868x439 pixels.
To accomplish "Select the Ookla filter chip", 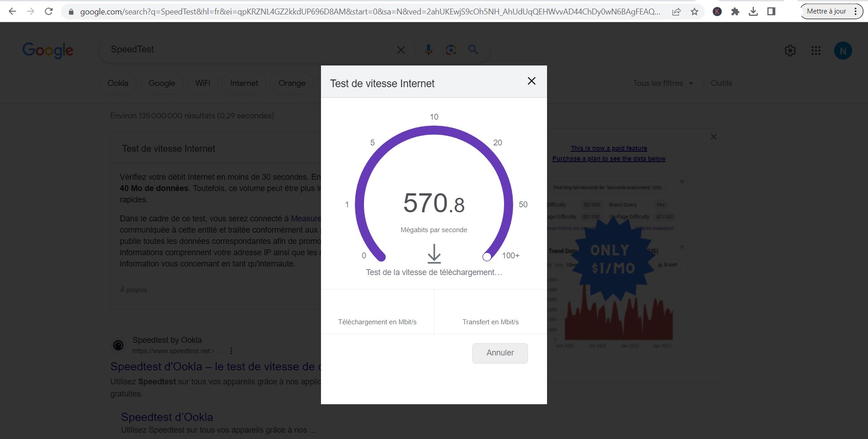I will click(x=118, y=83).
